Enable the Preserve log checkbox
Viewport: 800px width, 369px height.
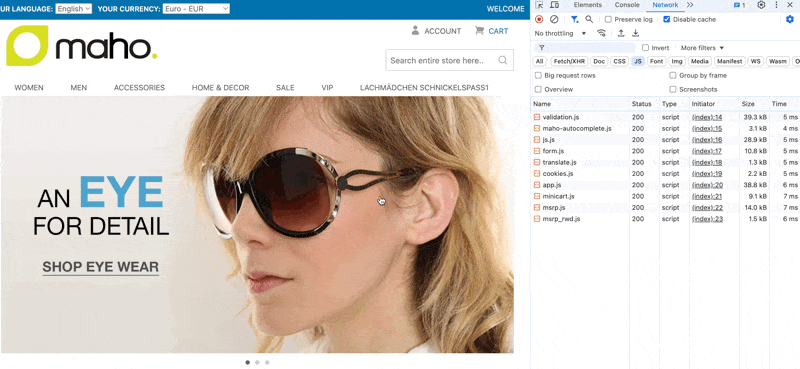click(x=608, y=19)
